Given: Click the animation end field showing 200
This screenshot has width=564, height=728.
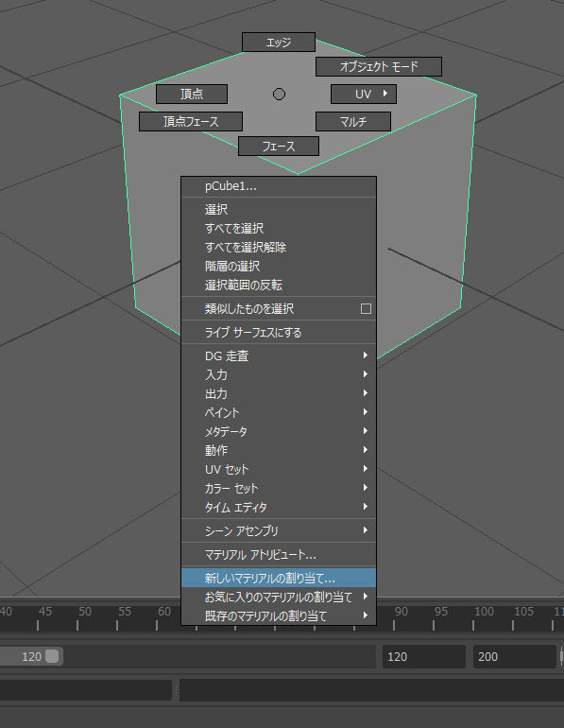Looking at the screenshot, I should [x=514, y=656].
